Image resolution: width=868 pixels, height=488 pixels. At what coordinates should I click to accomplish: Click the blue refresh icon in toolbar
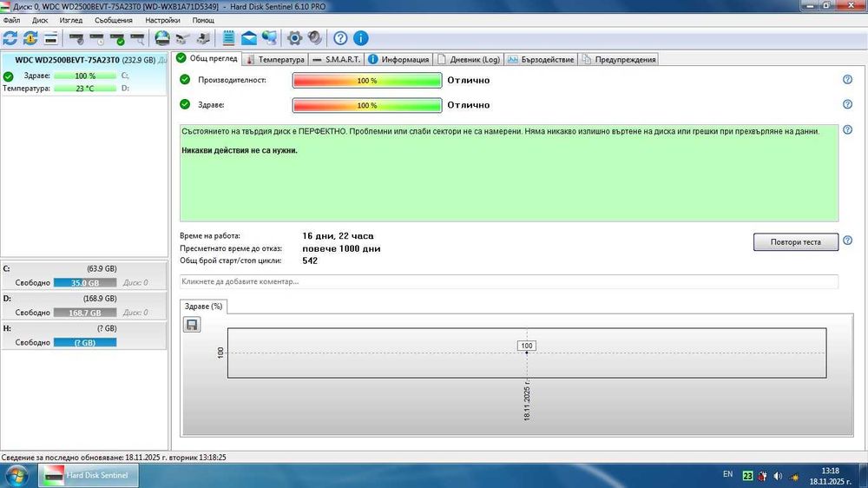(x=10, y=38)
